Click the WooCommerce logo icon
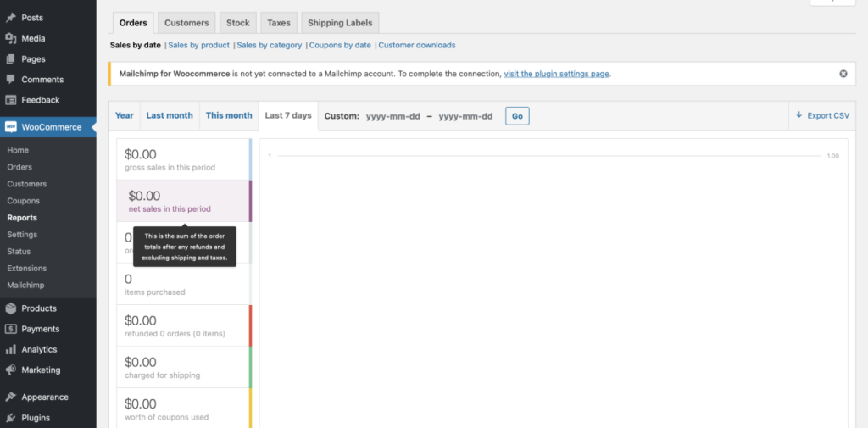868x428 pixels. 10,127
